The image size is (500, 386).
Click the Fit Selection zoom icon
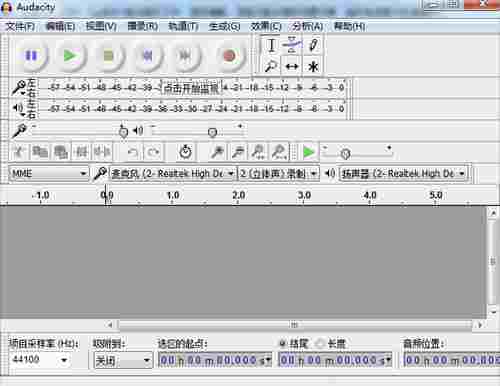[259, 152]
